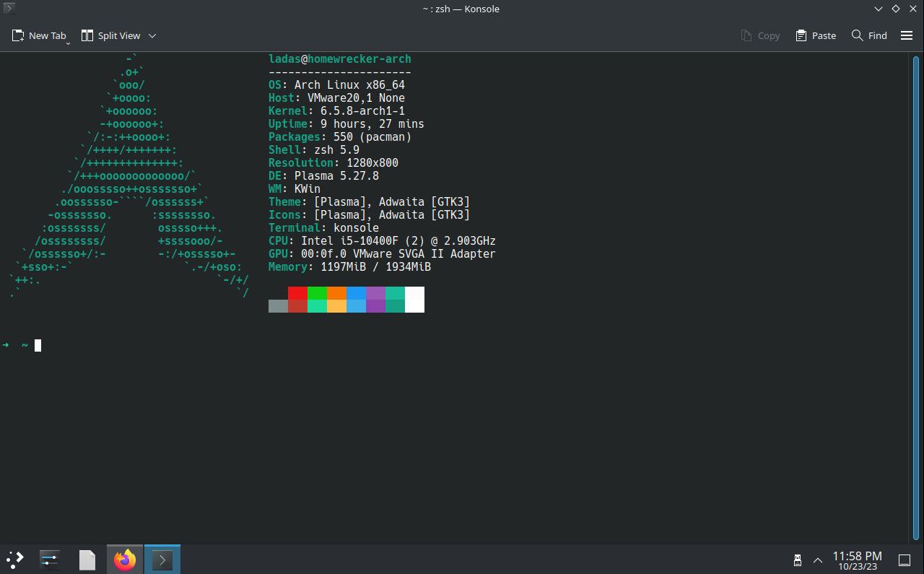This screenshot has height=574, width=924.
Task: Click the terminal vertical scrollbar
Action: [915, 297]
